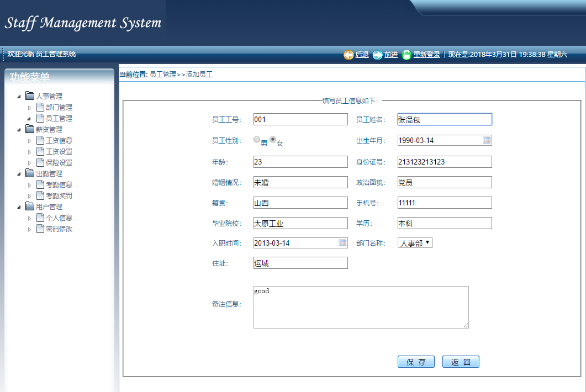Image resolution: width=586 pixels, height=392 pixels.
Task: Click the document icon beside 工资信息
Action: click(x=40, y=140)
